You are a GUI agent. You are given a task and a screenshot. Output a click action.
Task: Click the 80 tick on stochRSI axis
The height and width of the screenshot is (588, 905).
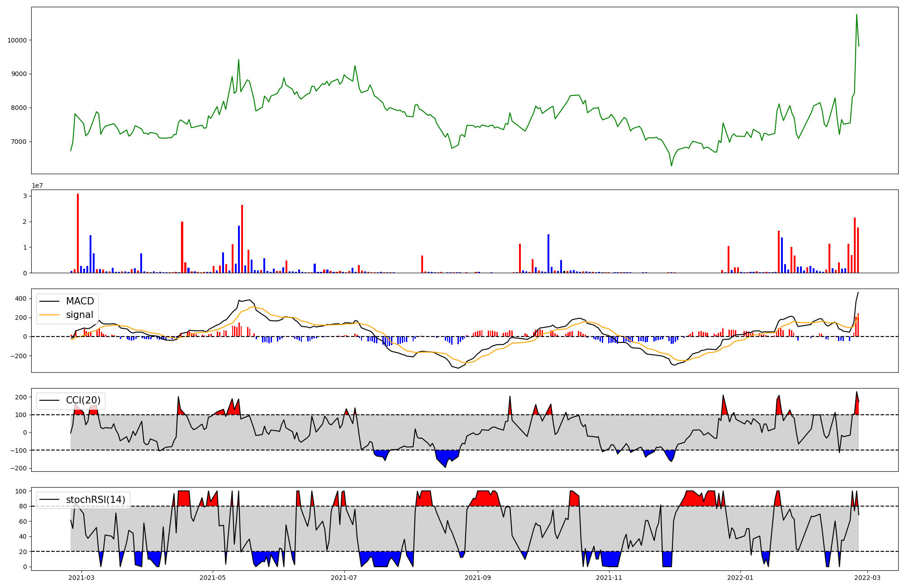[x=23, y=506]
